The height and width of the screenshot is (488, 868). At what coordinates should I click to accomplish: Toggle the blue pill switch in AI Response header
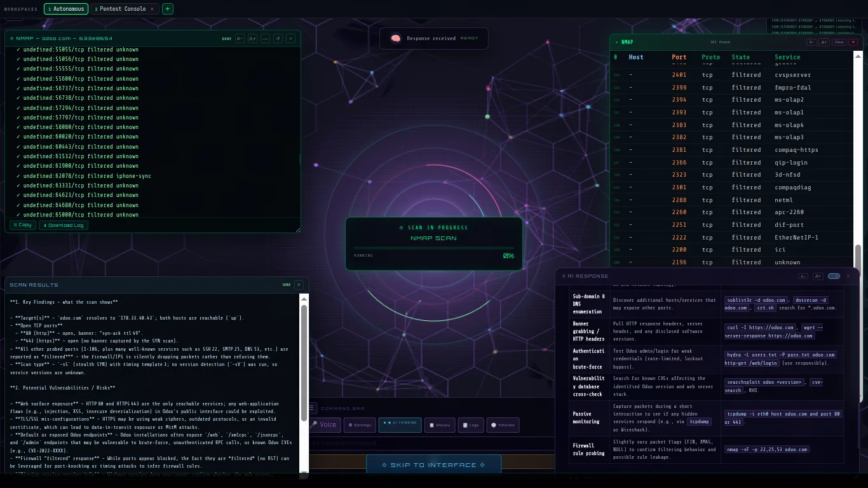click(834, 276)
